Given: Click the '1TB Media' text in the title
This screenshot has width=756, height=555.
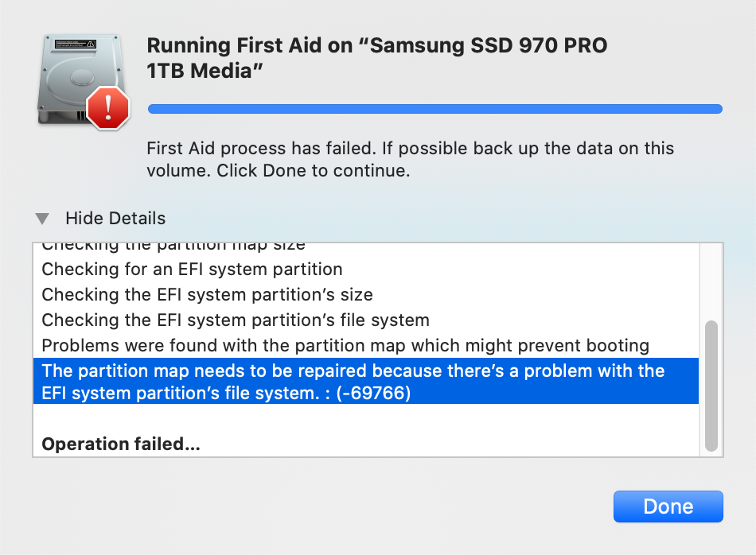Looking at the screenshot, I should pyautogui.click(x=205, y=72).
